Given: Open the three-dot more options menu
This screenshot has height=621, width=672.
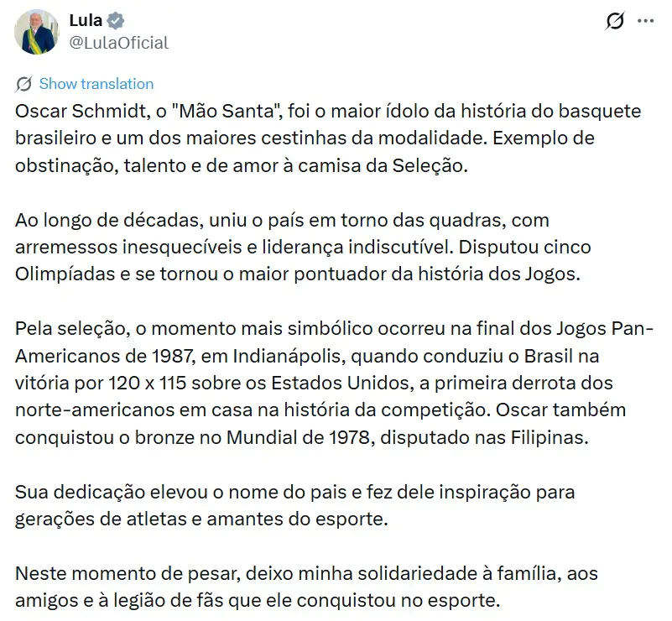Looking at the screenshot, I should 645,22.
